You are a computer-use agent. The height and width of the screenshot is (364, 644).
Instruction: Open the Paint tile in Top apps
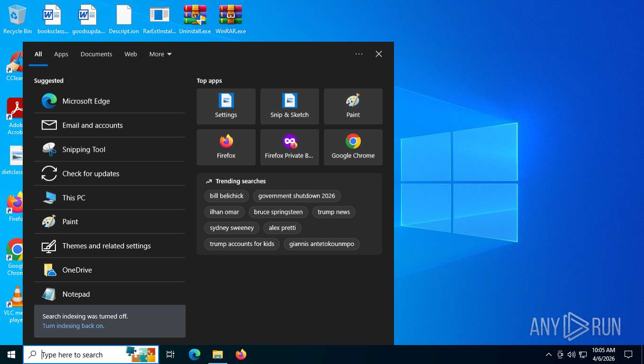click(353, 106)
